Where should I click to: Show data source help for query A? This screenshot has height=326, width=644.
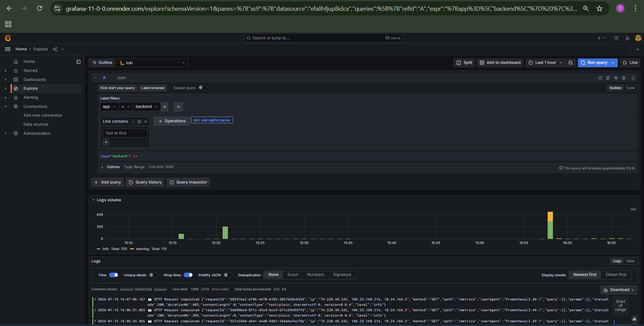(x=600, y=78)
